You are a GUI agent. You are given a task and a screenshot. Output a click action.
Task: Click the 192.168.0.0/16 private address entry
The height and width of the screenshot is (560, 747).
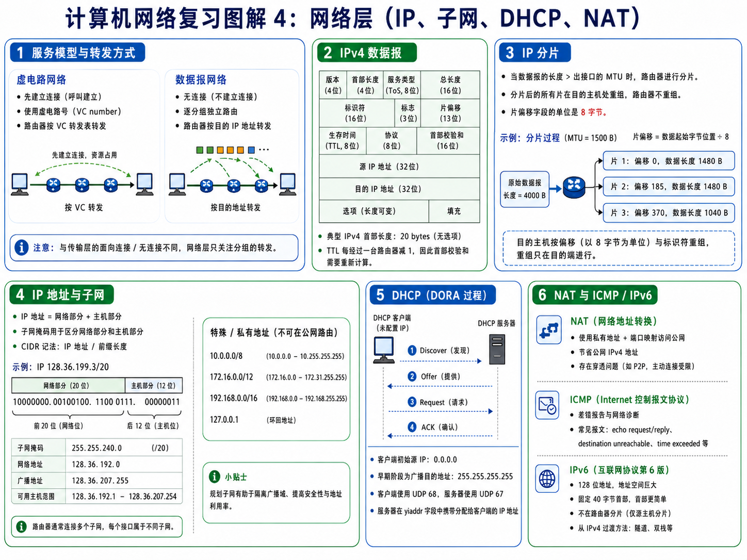(x=278, y=399)
